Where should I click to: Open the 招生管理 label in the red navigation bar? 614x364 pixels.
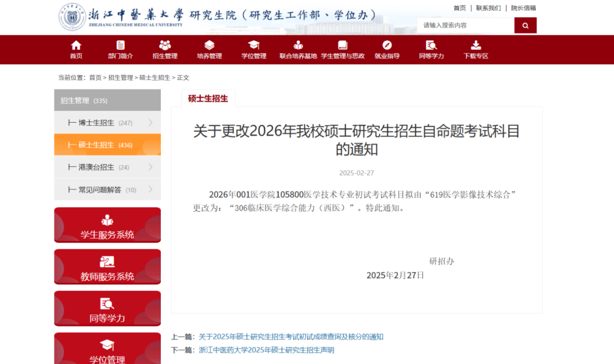(x=165, y=56)
